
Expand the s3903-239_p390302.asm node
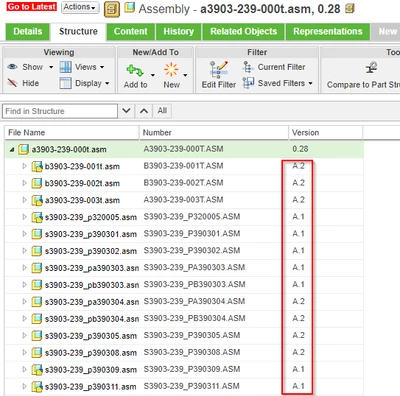(24, 251)
